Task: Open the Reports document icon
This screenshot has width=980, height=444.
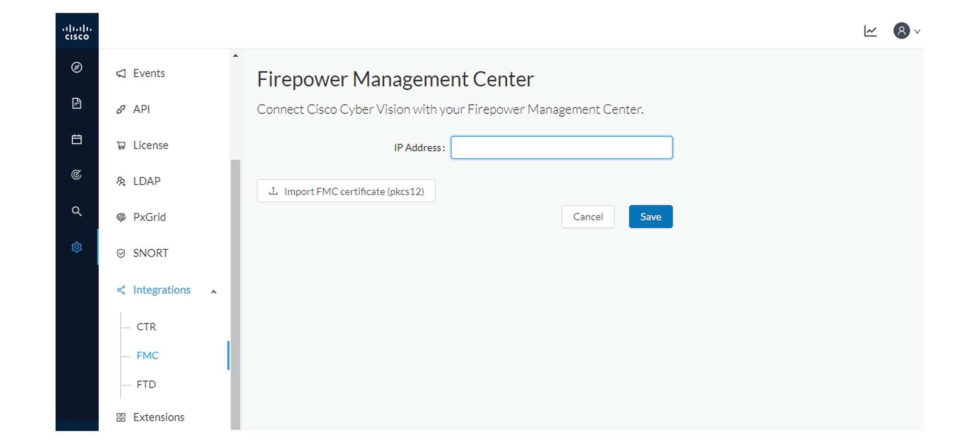Action: point(77,103)
